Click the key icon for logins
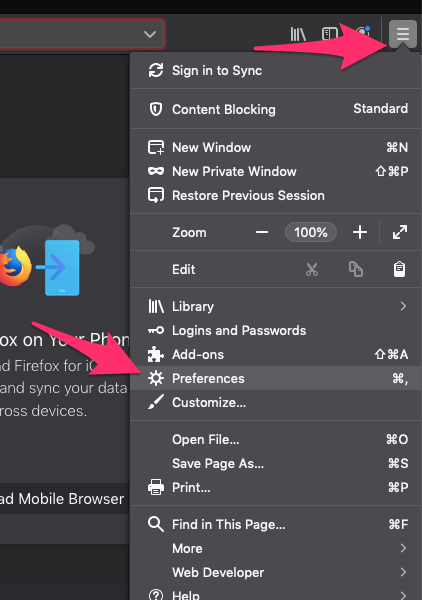The width and height of the screenshot is (422, 600). tap(156, 330)
